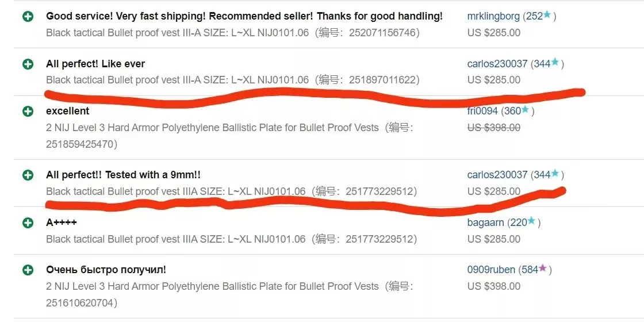
Task: Click the star icon next to mrklingborg's score
Action: pyautogui.click(x=547, y=15)
